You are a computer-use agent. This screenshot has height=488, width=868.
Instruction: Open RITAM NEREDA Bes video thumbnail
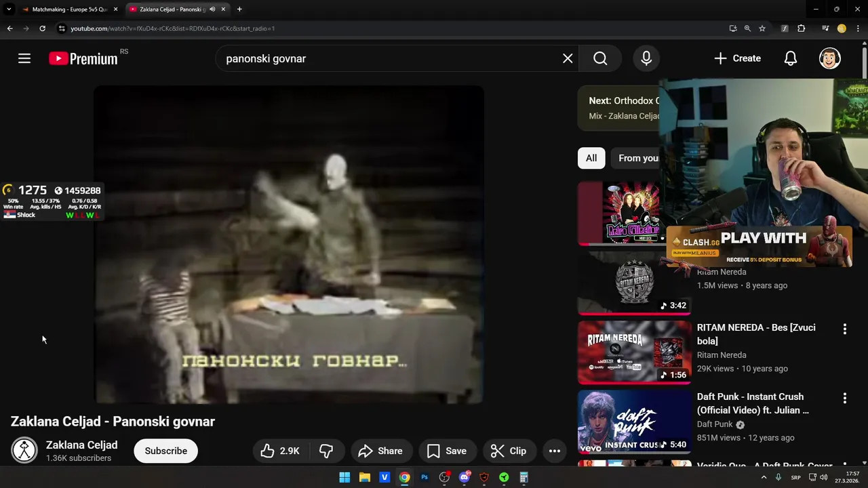coord(634,352)
